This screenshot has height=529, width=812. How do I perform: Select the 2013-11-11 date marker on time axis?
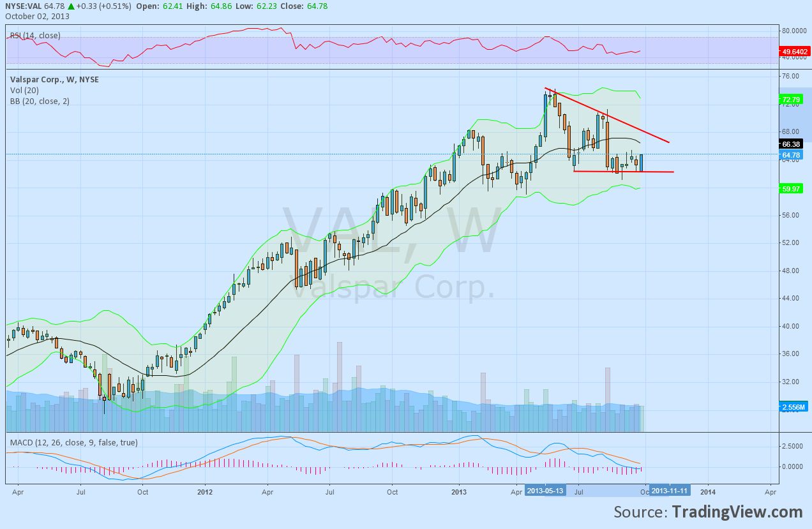click(x=670, y=491)
